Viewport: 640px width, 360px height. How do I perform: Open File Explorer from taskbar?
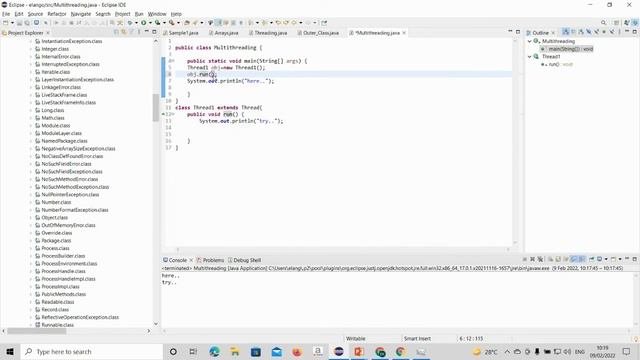tap(235, 351)
